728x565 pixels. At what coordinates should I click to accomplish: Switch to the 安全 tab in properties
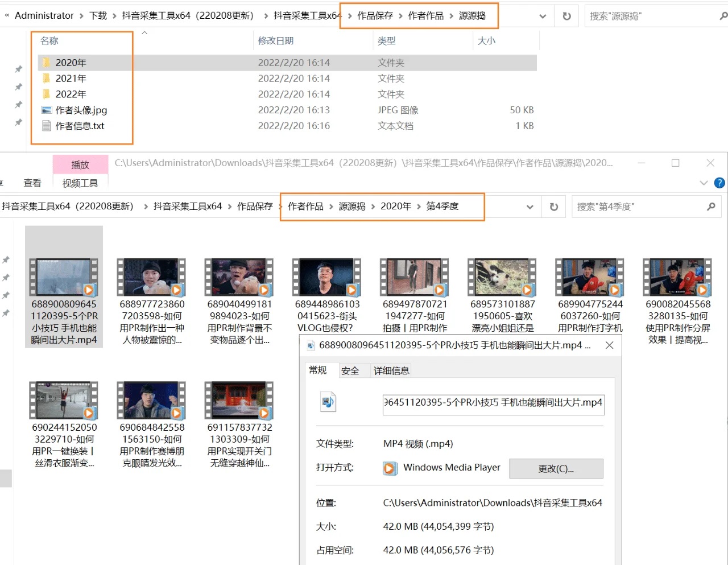[350, 371]
